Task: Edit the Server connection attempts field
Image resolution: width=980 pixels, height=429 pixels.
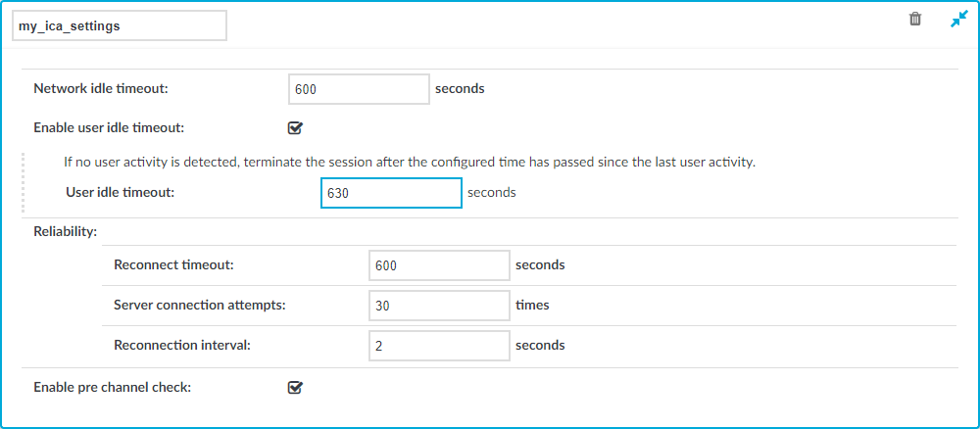Action: tap(439, 306)
